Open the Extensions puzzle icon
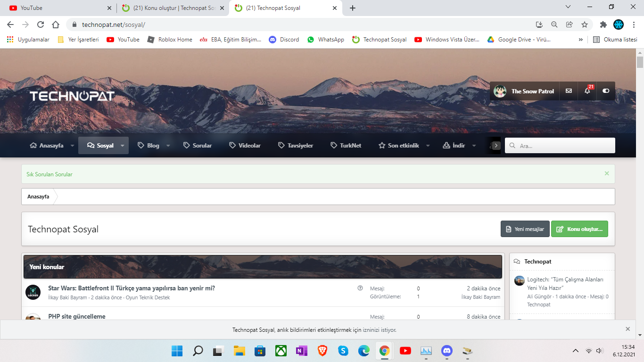644x362 pixels. click(603, 25)
